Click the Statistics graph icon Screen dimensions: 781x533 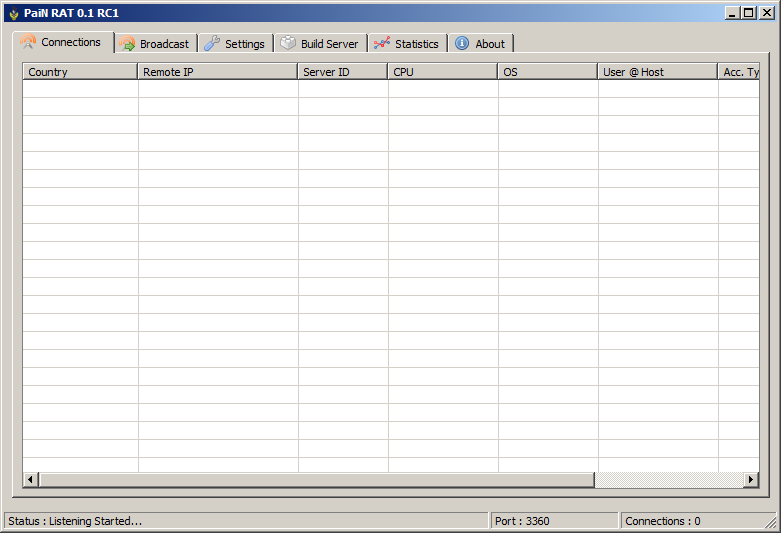point(382,44)
